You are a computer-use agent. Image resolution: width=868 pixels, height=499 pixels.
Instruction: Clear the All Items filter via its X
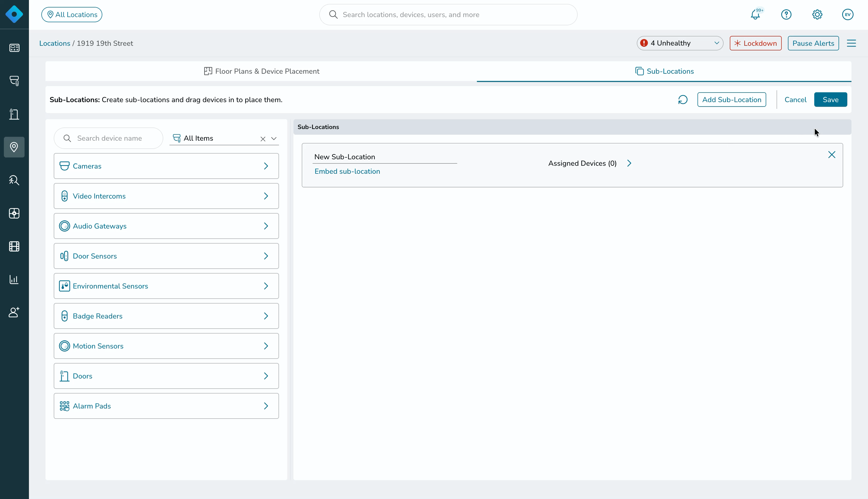[263, 139]
